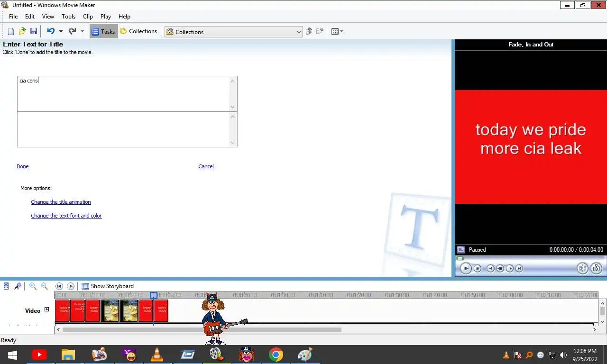Screen dimensions: 607x364
Task: Click lower text box scroll-down arrow
Action: [x=232, y=143]
